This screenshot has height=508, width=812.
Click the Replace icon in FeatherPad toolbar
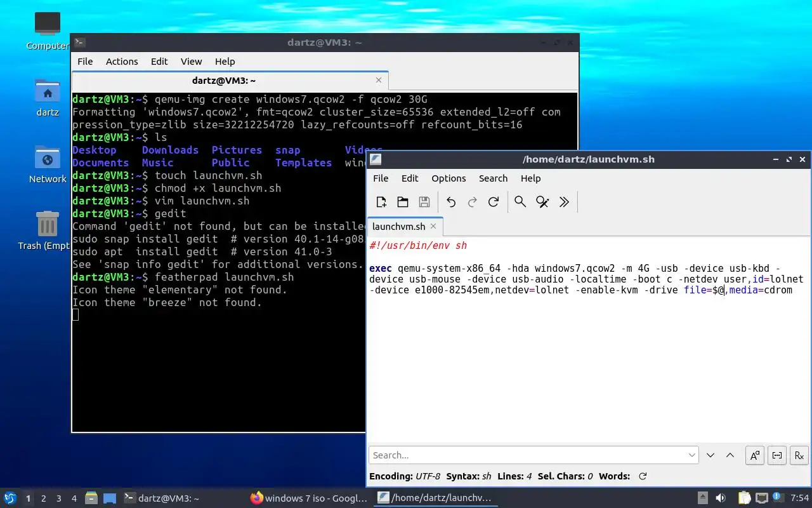(x=542, y=202)
